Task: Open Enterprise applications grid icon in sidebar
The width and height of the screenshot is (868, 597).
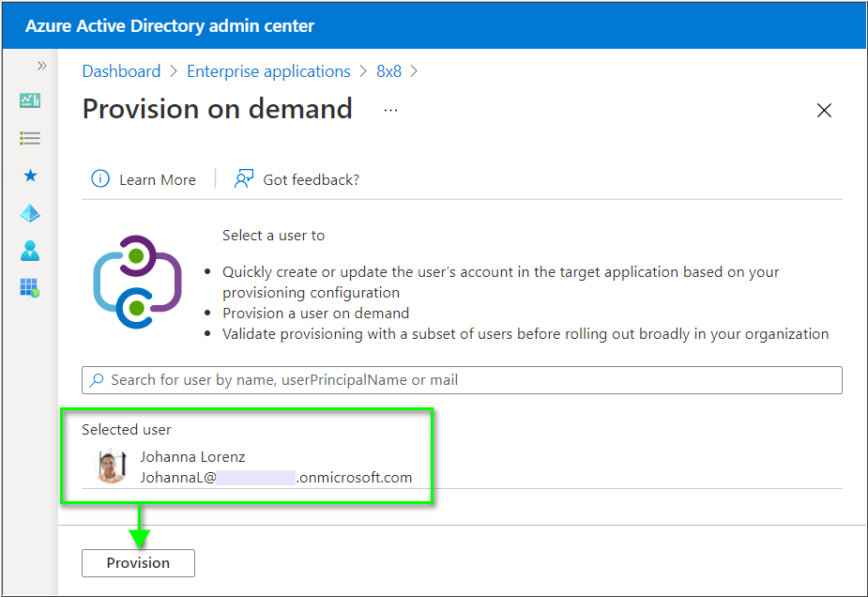Action: coord(30,288)
